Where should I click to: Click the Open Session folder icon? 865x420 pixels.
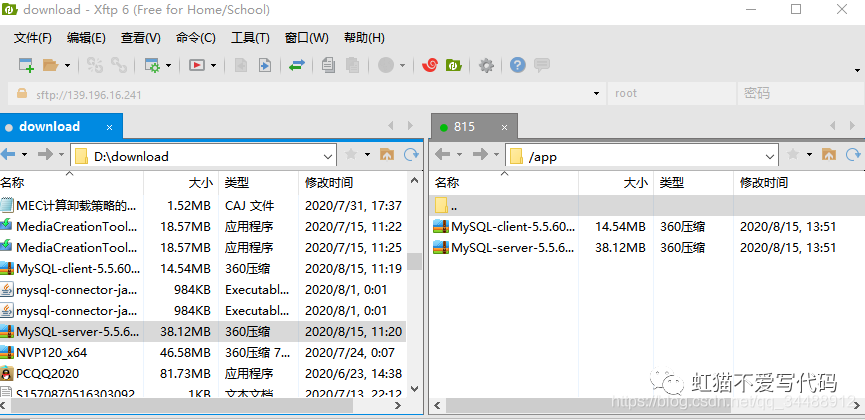tap(51, 65)
